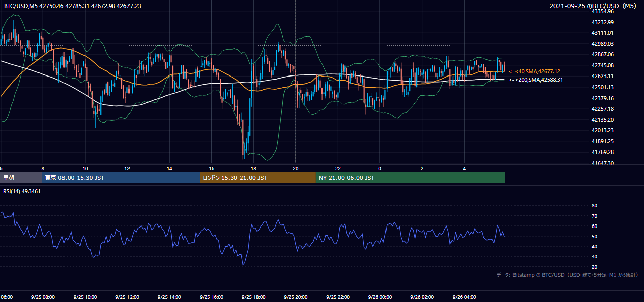Click the RSI 70 level label
Screen dimensions: 644x302
pyautogui.click(x=594, y=216)
